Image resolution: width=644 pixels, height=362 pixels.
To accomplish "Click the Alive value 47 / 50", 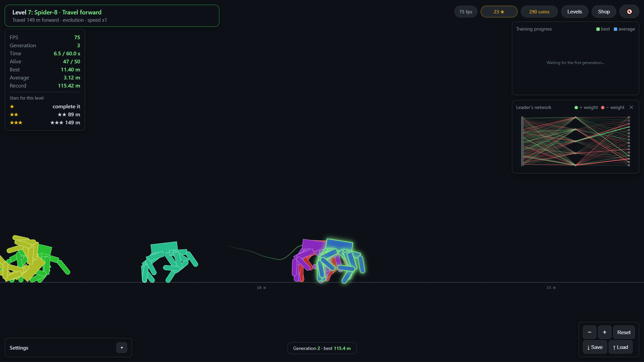I will coord(71,62).
